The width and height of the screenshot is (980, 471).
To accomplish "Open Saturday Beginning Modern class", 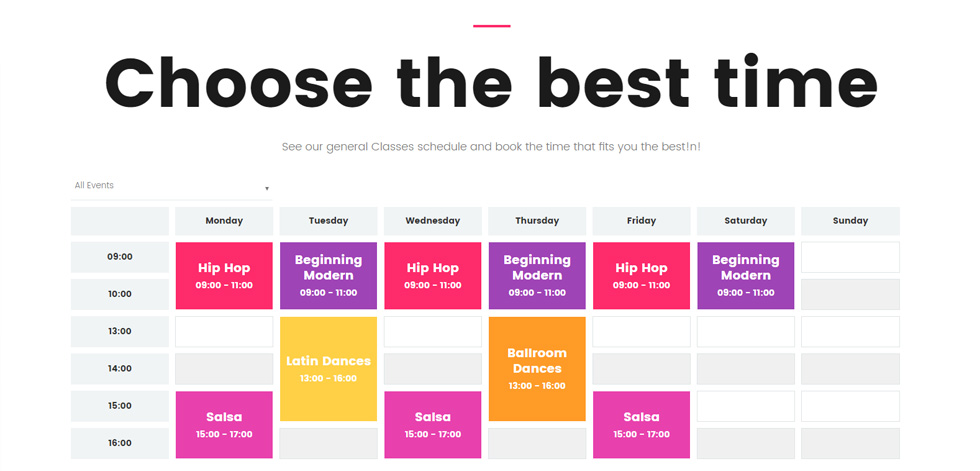I will click(x=746, y=275).
